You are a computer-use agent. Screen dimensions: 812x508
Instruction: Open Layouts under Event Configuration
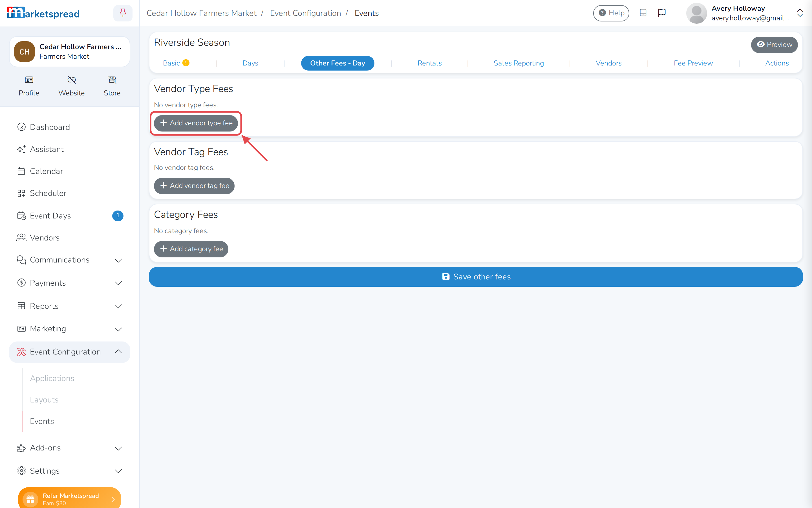coord(44,399)
